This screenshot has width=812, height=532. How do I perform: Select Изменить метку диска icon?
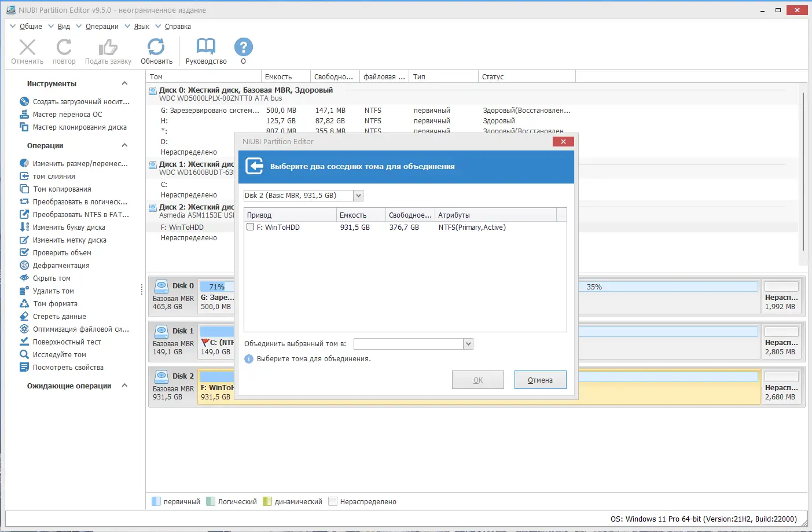coord(24,240)
